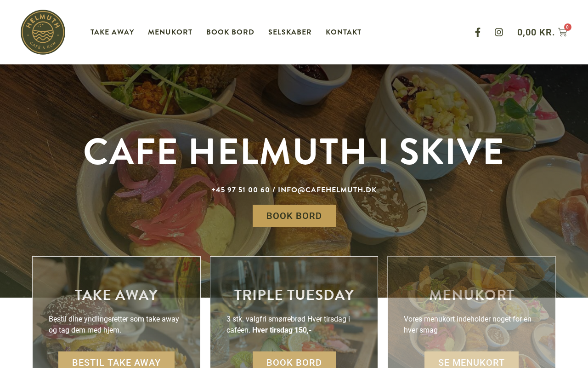This screenshot has height=368, width=588.
Task: Click the hero Book Bord button
Action: point(294,216)
